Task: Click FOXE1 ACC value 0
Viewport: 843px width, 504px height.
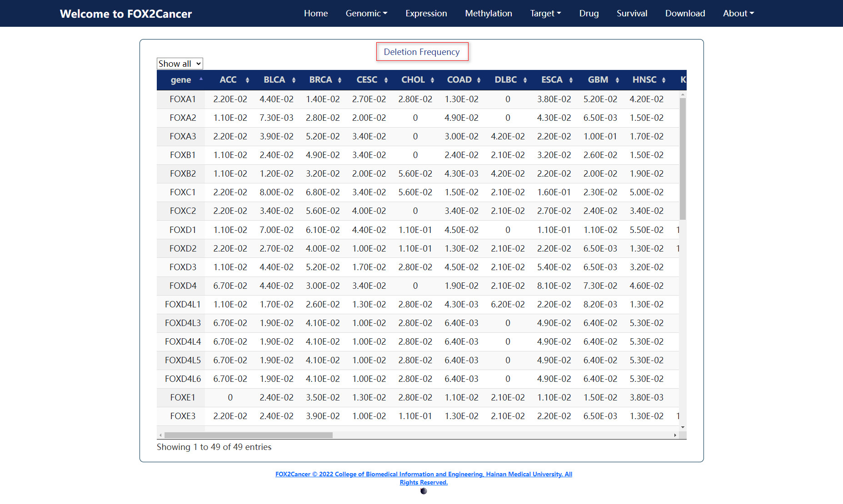Action: pos(230,397)
